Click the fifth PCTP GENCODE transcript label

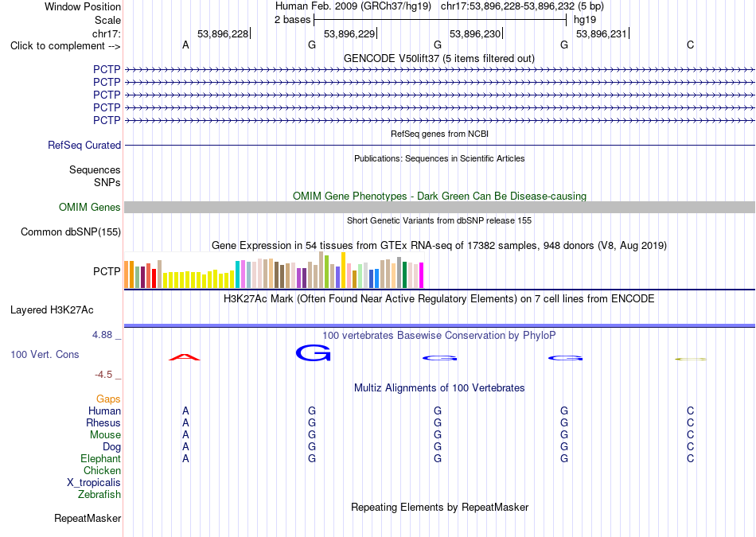pyautogui.click(x=107, y=120)
